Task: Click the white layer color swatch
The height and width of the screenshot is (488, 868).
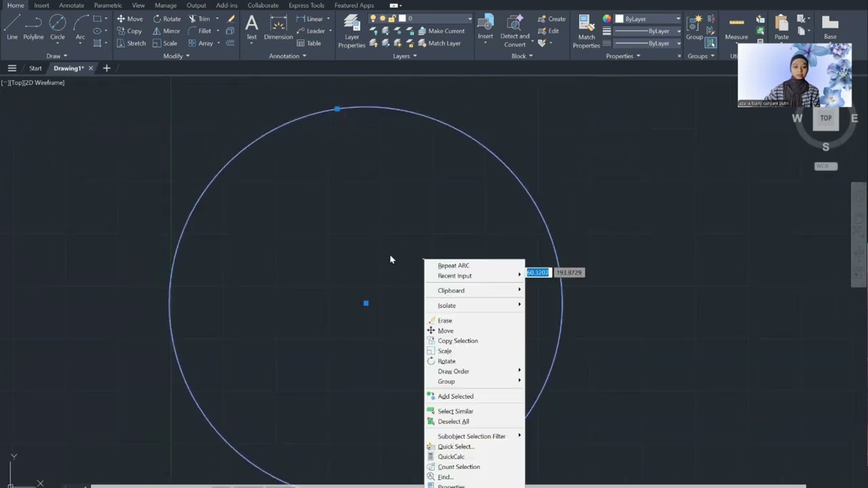Action: pyautogui.click(x=402, y=19)
